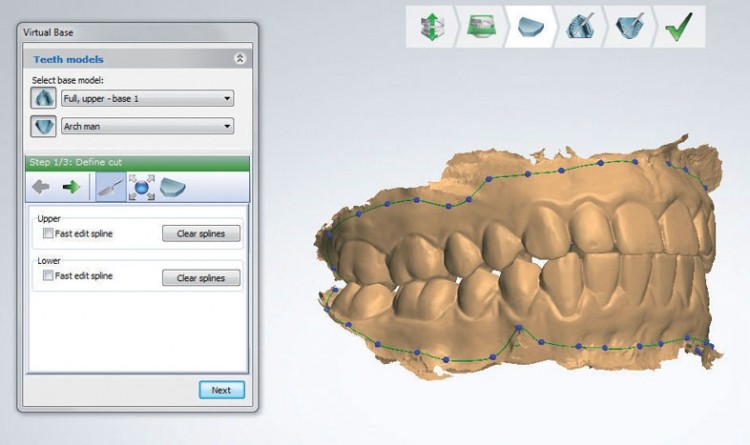Screen dimensions: 750x445
Task: Open the 'Full, upper - base 1' dropdown
Action: point(147,99)
